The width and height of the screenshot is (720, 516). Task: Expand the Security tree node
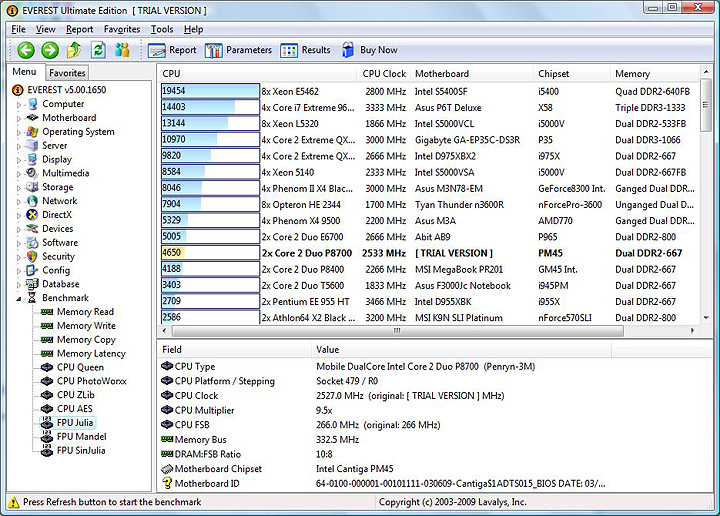(x=19, y=257)
